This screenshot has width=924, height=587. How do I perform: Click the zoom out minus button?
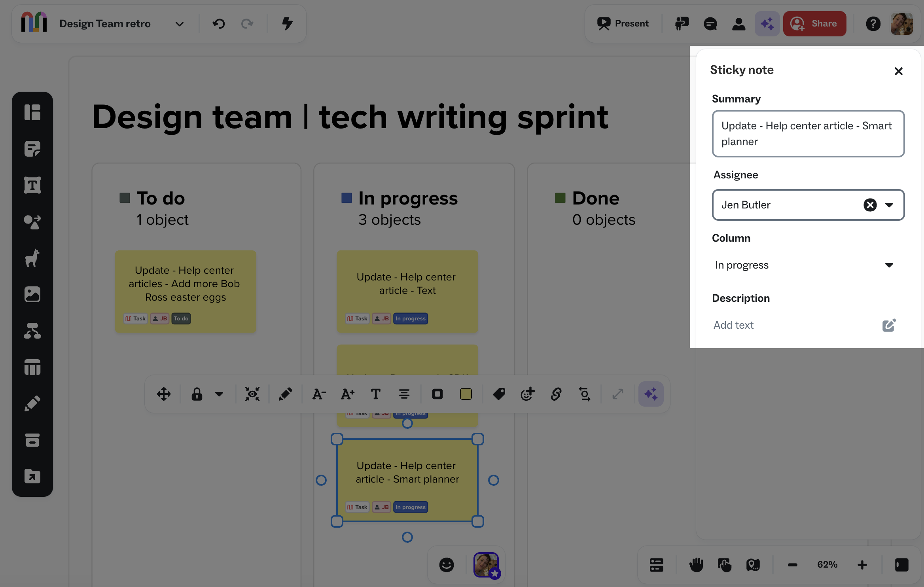coord(793,565)
